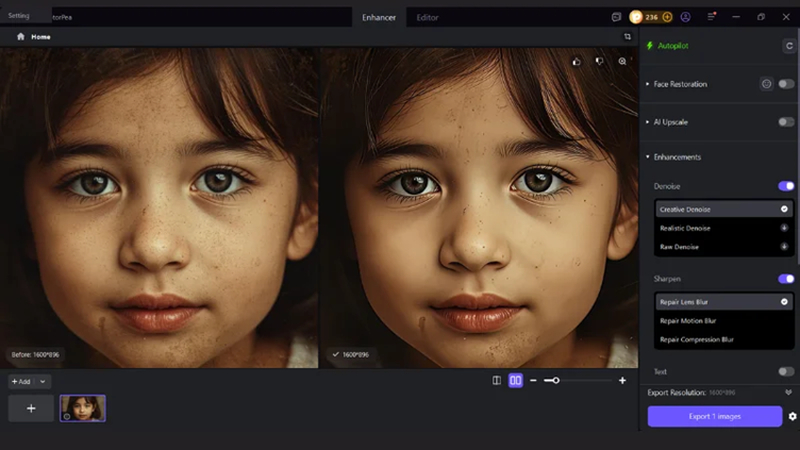Click the Sharpen label text
The height and width of the screenshot is (450, 800).
(x=667, y=279)
